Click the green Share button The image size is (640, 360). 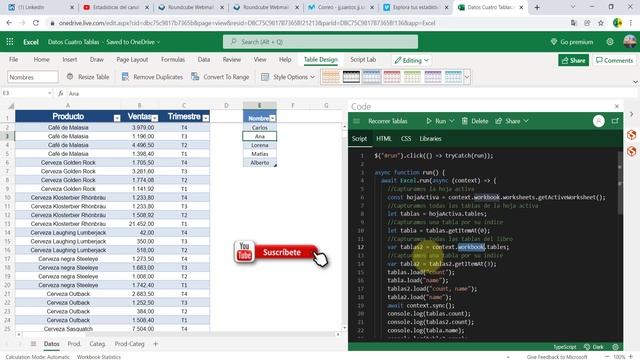pos(573,60)
